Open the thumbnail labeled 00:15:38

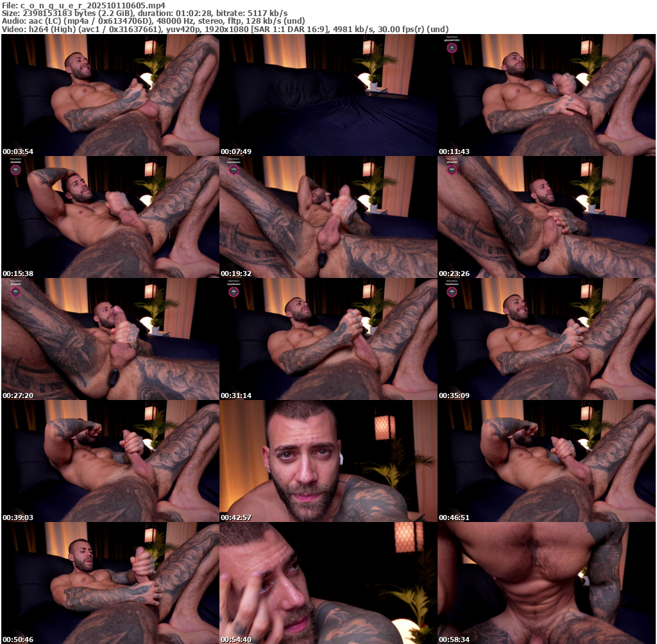(x=110, y=217)
